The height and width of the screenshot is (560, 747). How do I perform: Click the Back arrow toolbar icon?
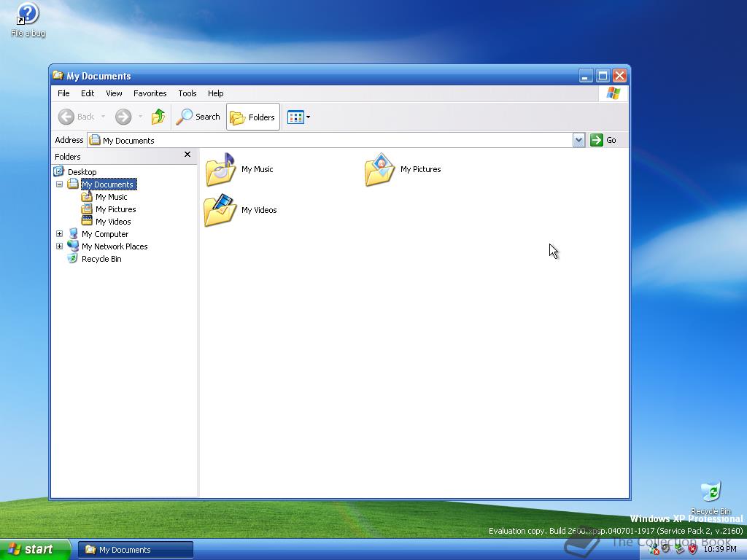pos(66,117)
